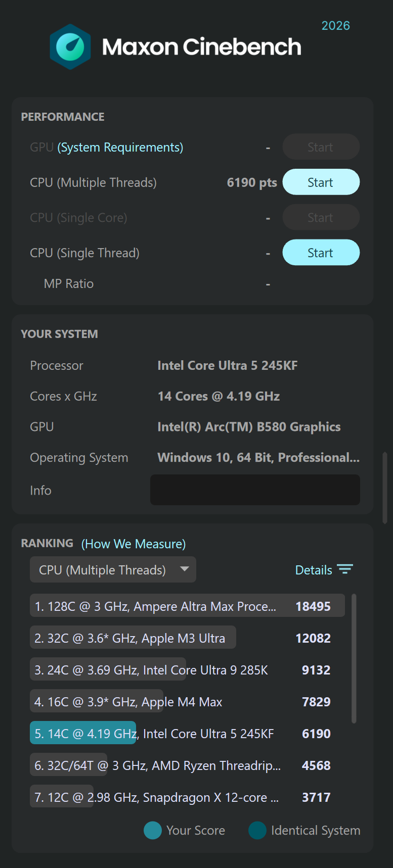393x868 pixels.
Task: Start the CPU Single Thread benchmark
Action: (x=321, y=253)
